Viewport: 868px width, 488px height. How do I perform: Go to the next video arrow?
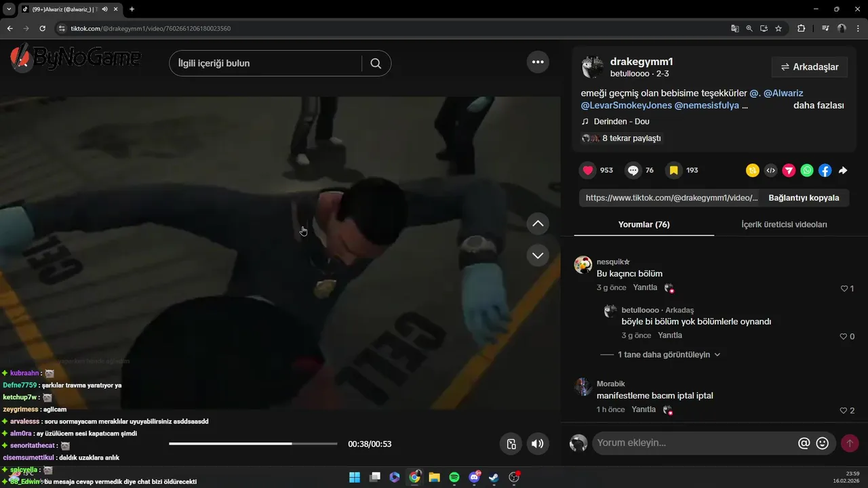coord(538,256)
